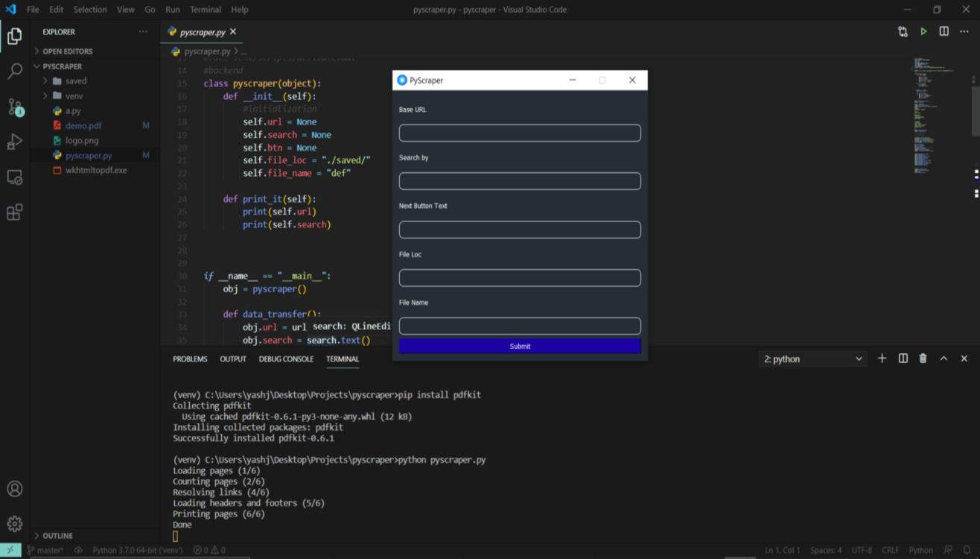The image size is (980, 559).
Task: Click the Base URL input field
Action: click(x=520, y=133)
